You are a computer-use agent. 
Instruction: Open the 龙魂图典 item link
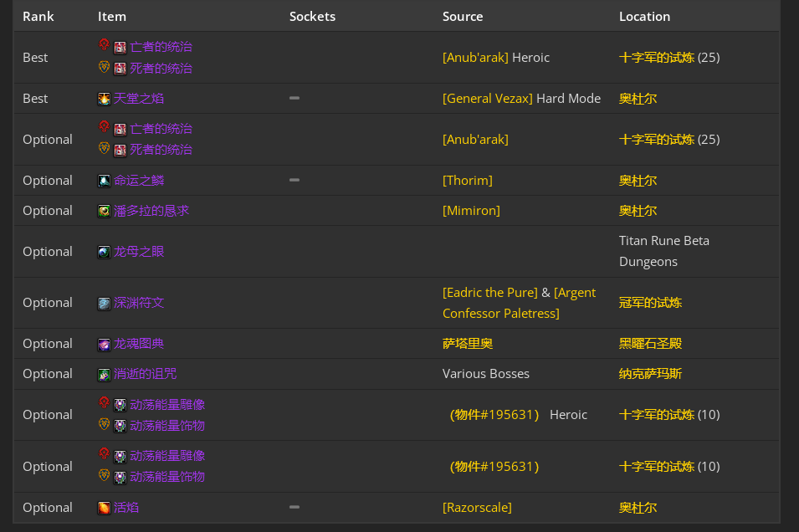(x=139, y=344)
